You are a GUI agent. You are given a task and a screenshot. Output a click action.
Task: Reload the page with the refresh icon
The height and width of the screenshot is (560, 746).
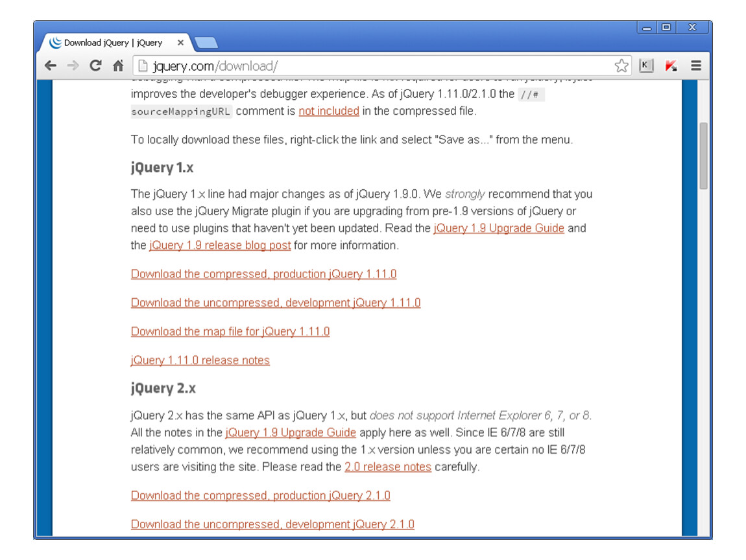coord(95,65)
